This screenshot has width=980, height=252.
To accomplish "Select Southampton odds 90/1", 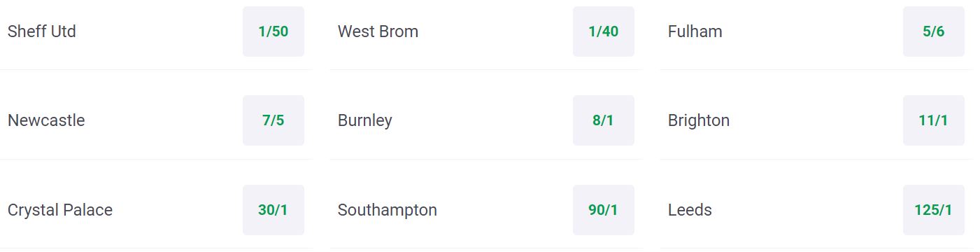I will click(x=604, y=210).
